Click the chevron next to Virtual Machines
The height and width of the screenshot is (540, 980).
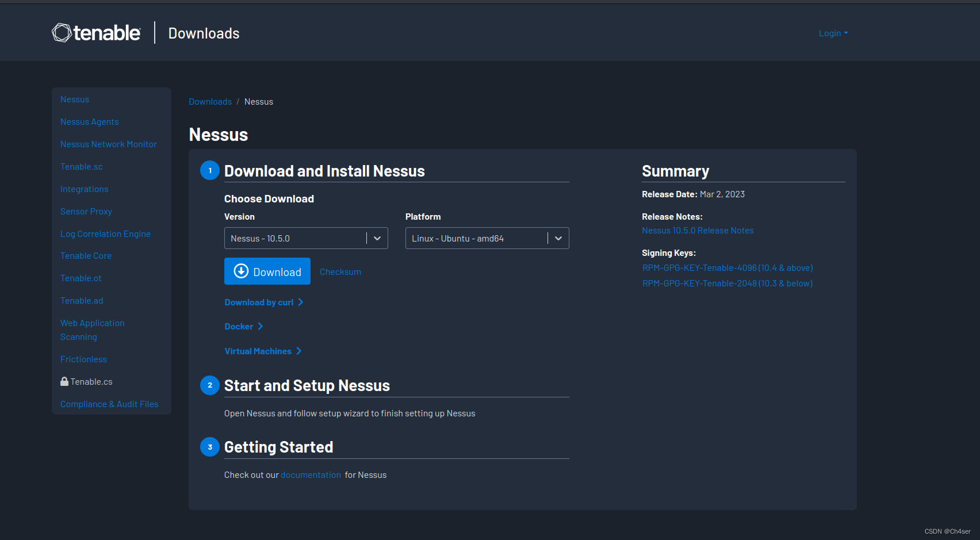pyautogui.click(x=298, y=351)
